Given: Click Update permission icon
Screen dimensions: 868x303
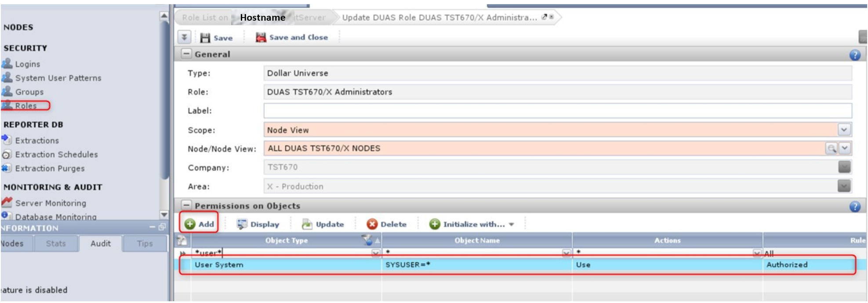Looking at the screenshot, I should click(x=307, y=224).
